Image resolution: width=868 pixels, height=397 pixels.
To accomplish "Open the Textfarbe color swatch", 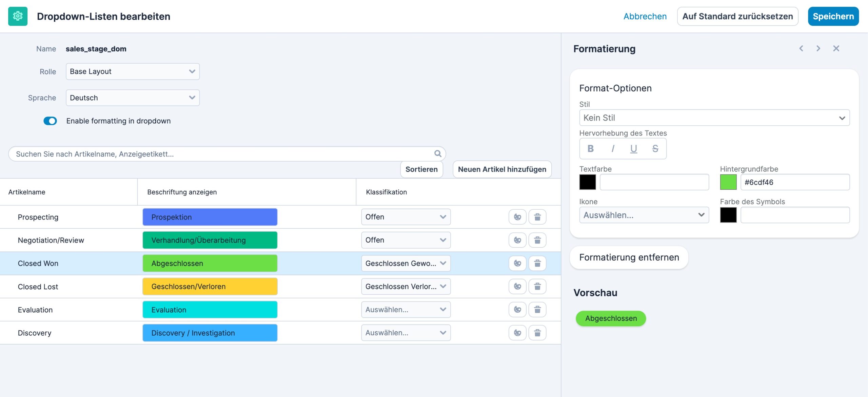I will point(587,182).
